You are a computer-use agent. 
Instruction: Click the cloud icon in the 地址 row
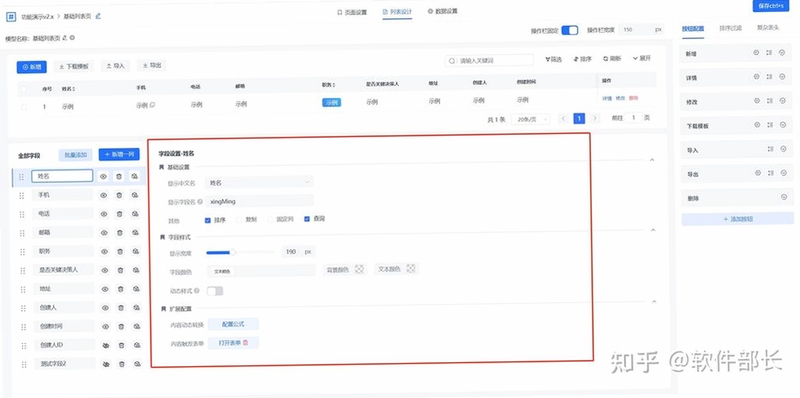[x=136, y=289]
